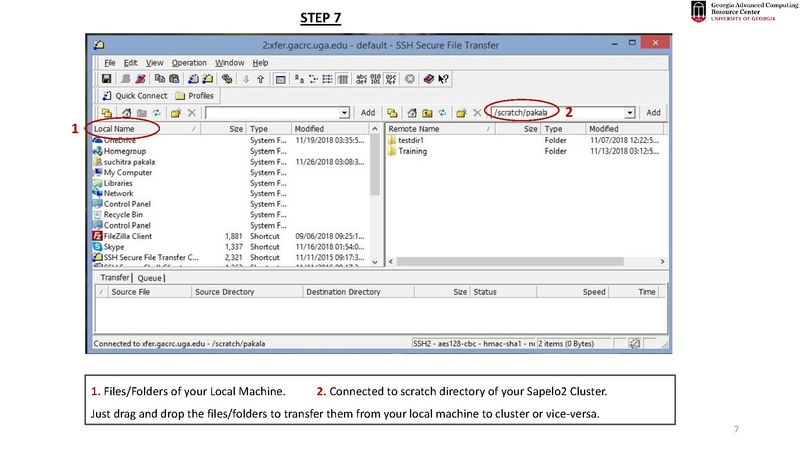Open the Operation menu
800x450 pixels.
tap(189, 63)
